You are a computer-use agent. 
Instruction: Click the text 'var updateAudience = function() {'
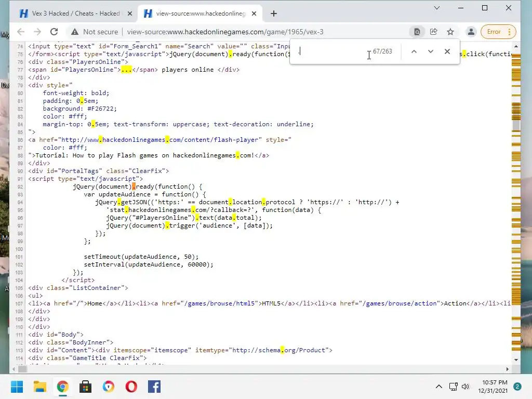tap(145, 194)
